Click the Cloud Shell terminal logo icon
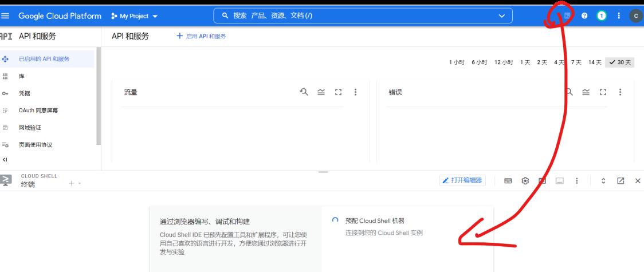The image size is (644, 272). (x=6, y=180)
